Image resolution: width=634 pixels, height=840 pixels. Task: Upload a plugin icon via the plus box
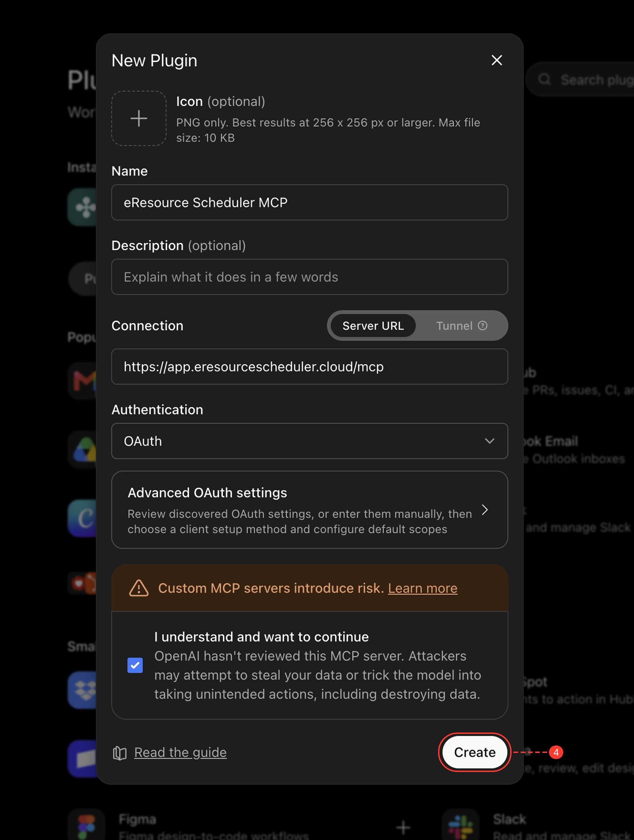[139, 118]
